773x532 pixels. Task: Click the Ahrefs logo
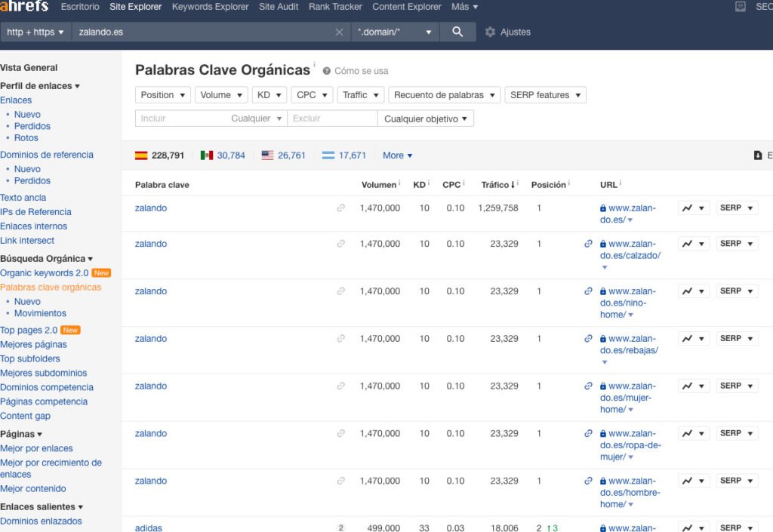coord(24,6)
